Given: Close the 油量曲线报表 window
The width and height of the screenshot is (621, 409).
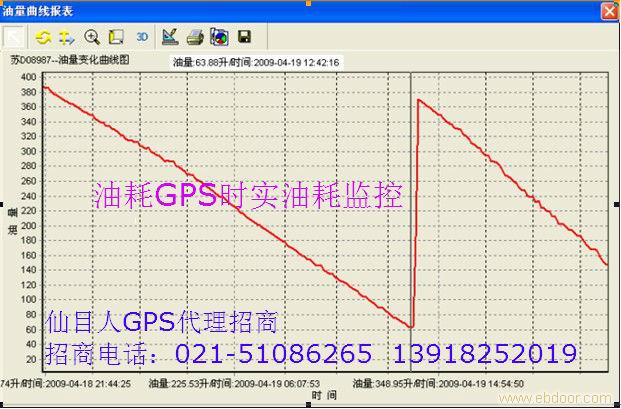Looking at the screenshot, I should click(608, 11).
